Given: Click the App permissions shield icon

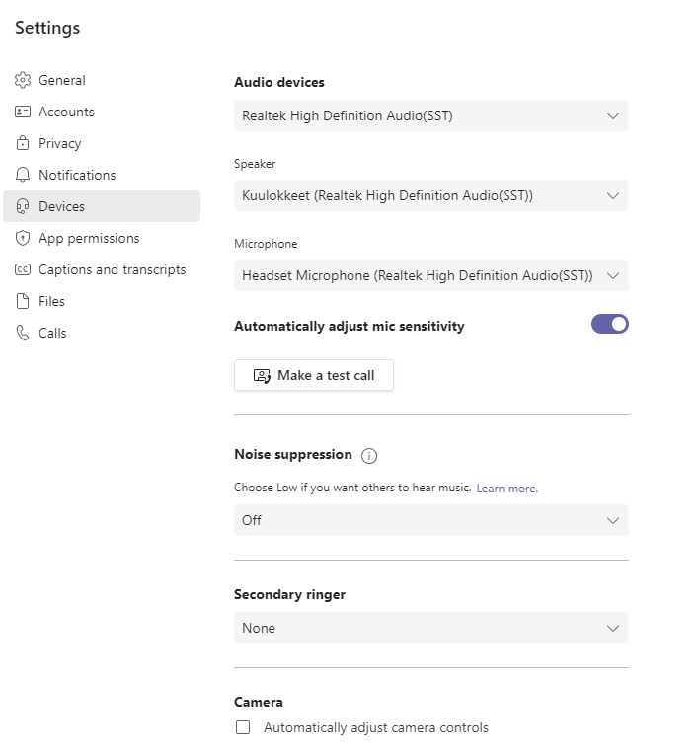Looking at the screenshot, I should [x=23, y=238].
